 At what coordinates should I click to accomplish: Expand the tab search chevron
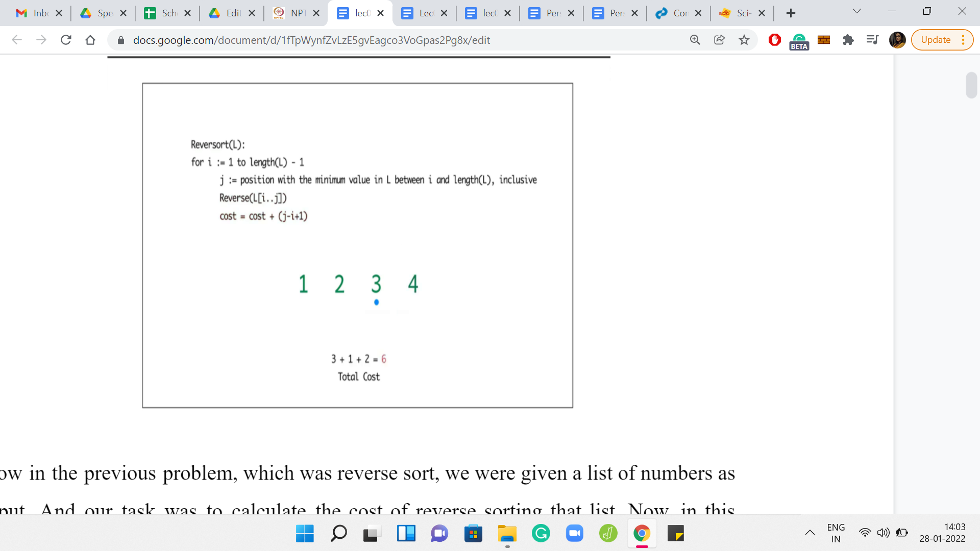click(857, 12)
